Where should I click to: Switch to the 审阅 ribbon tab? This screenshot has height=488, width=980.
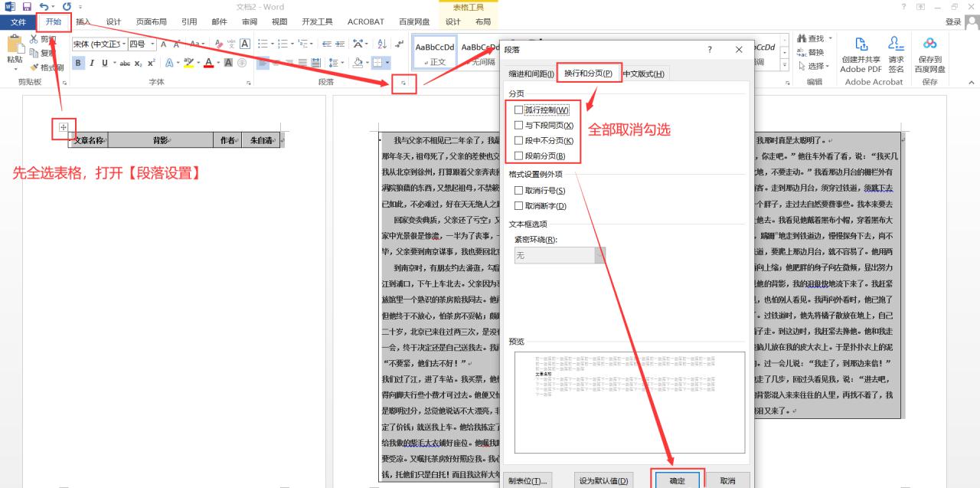click(x=249, y=21)
